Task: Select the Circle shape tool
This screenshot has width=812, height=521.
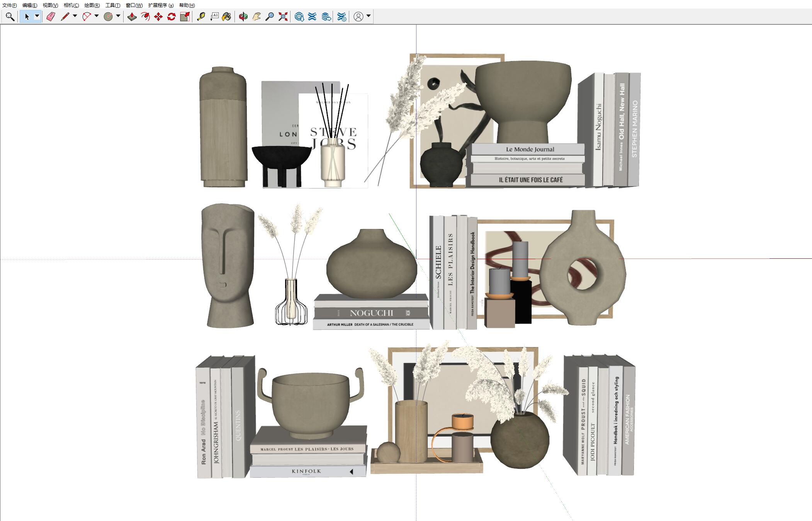Action: (x=108, y=17)
